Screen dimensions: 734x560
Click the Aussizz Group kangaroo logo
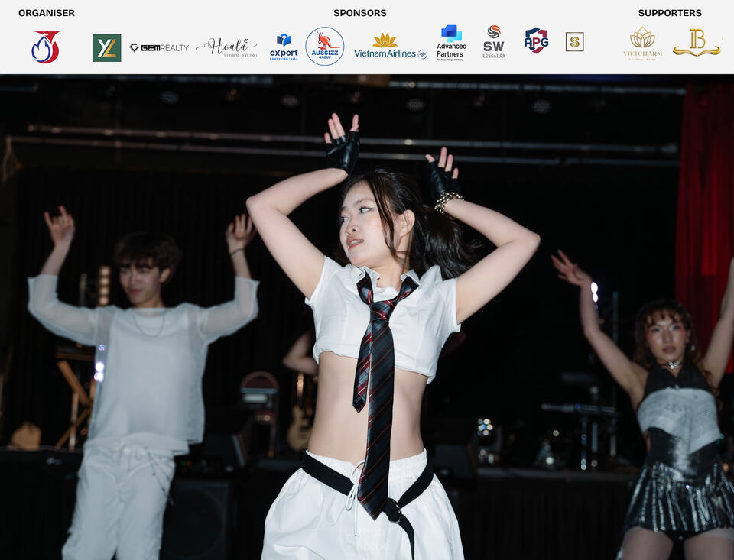(x=325, y=47)
